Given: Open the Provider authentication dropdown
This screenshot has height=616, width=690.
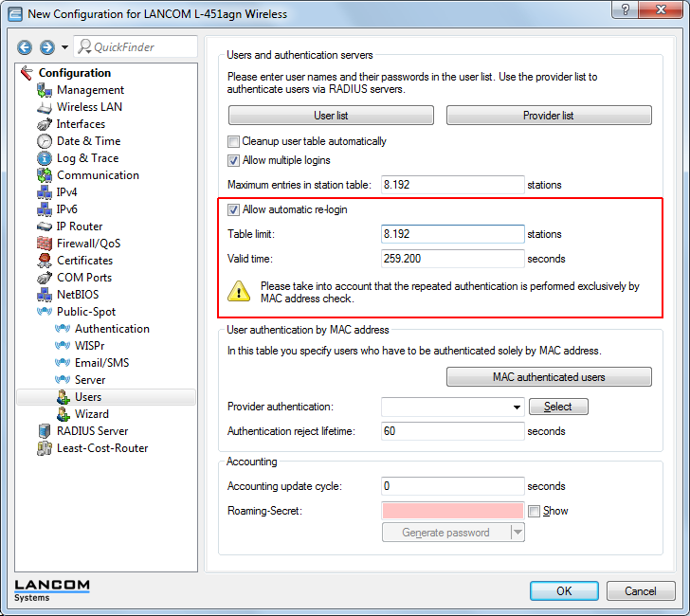Looking at the screenshot, I should tap(516, 407).
